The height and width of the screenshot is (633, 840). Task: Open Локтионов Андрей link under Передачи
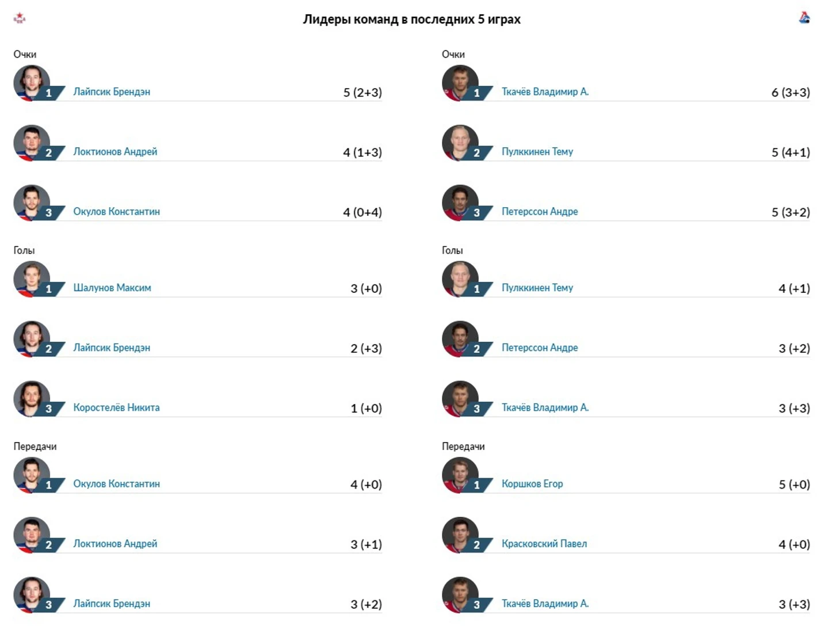(x=115, y=544)
